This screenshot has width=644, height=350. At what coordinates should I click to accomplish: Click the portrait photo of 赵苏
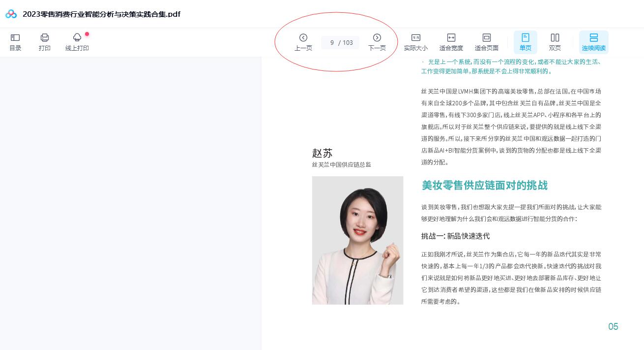[357, 240]
